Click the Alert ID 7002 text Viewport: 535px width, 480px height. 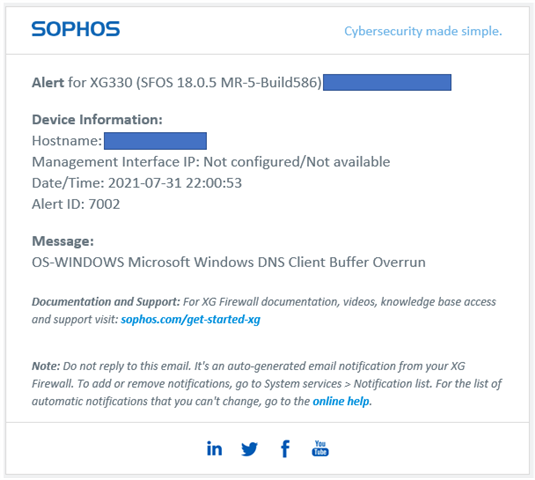tap(76, 204)
